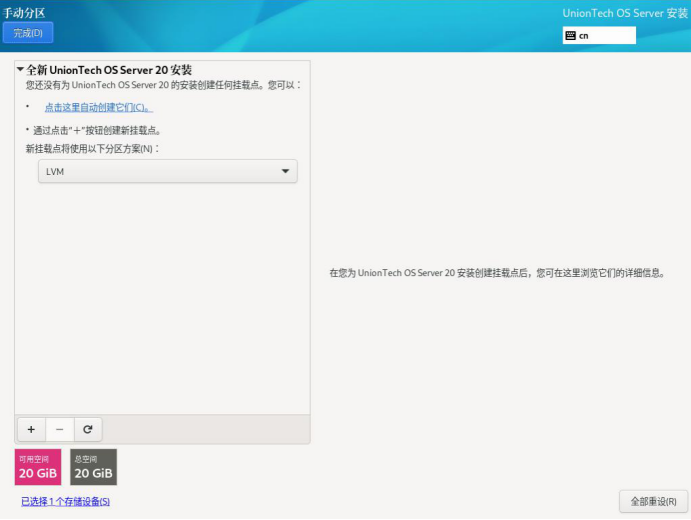Click the line starting 您还没有为 UnionTech OS Server 20
Viewport: 691px width, 520px height.
(x=163, y=85)
